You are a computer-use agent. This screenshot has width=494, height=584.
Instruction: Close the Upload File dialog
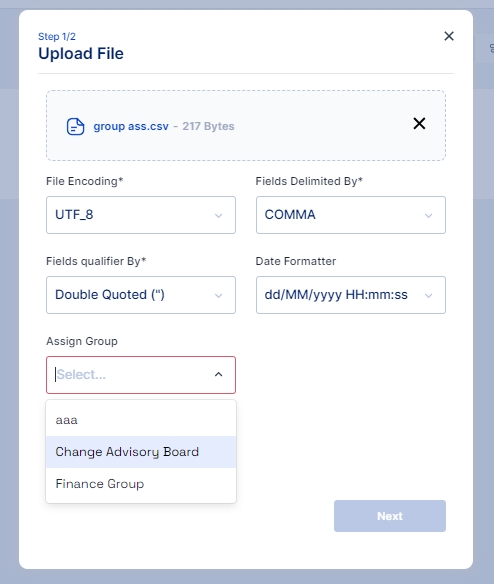point(449,36)
